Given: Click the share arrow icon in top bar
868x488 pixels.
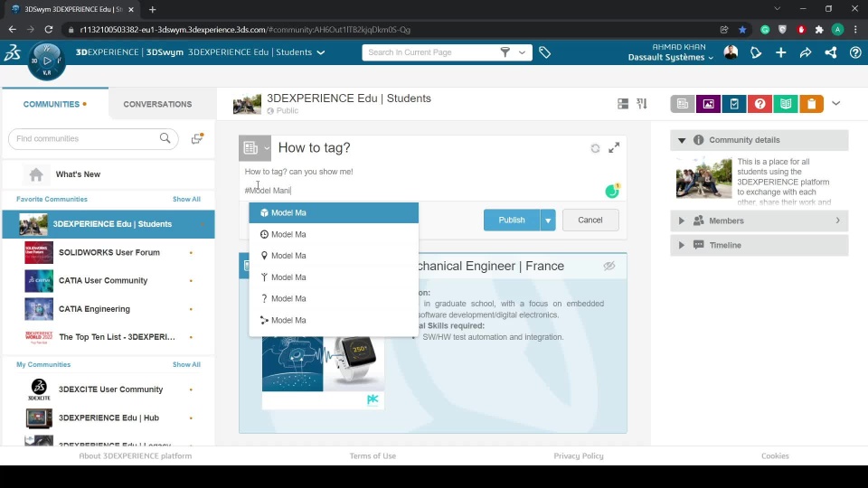Looking at the screenshot, I should [806, 52].
